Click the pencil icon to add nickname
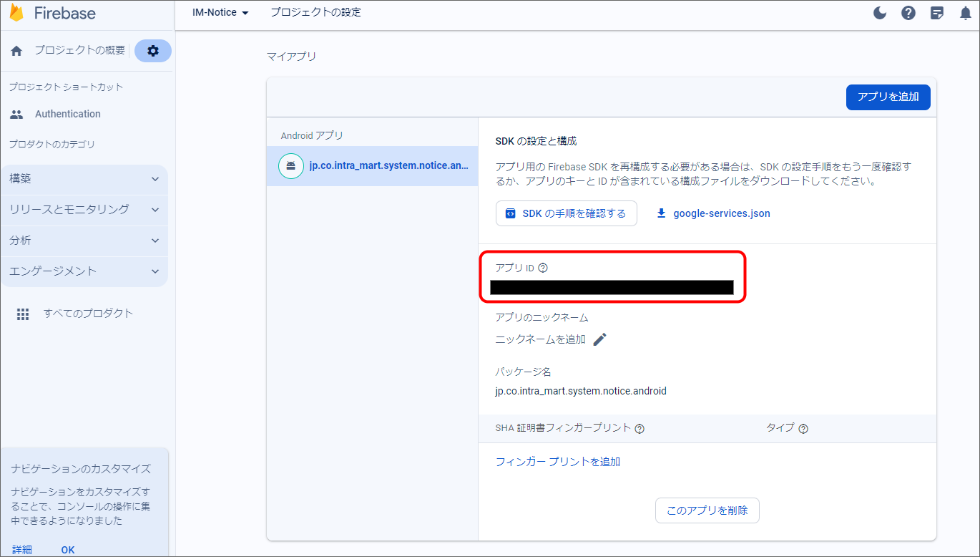This screenshot has width=980, height=557. (599, 339)
